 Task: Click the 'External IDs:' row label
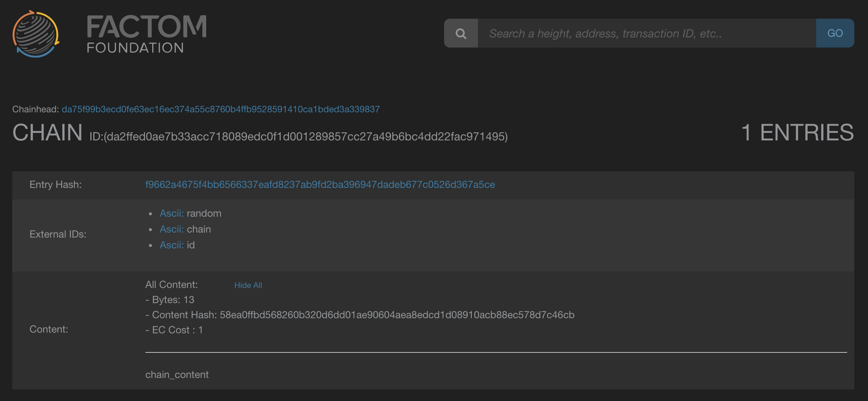(58, 234)
